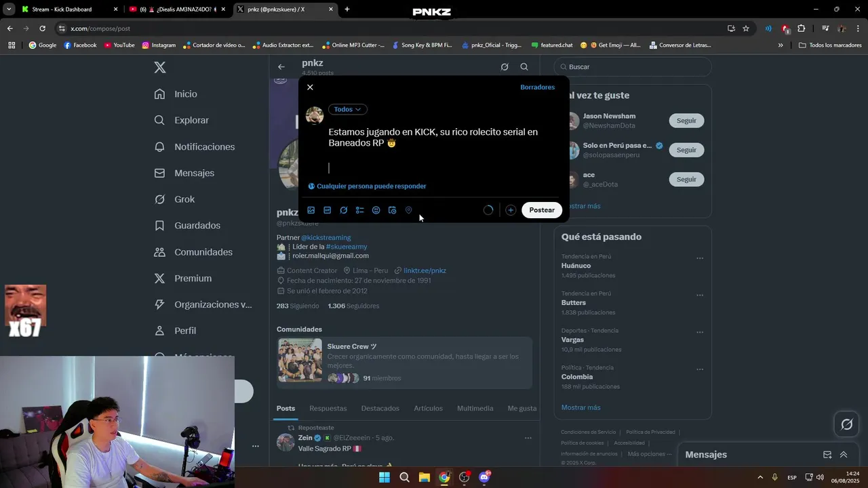Follow Solo en Perú pasa e...
The height and width of the screenshot is (488, 868).
[686, 150]
